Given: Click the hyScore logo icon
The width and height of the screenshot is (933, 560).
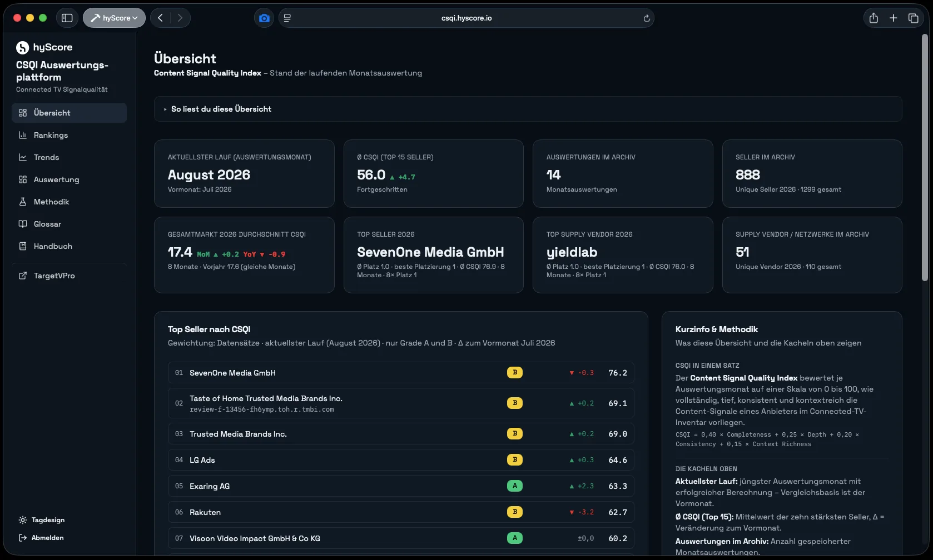Looking at the screenshot, I should coord(22,48).
